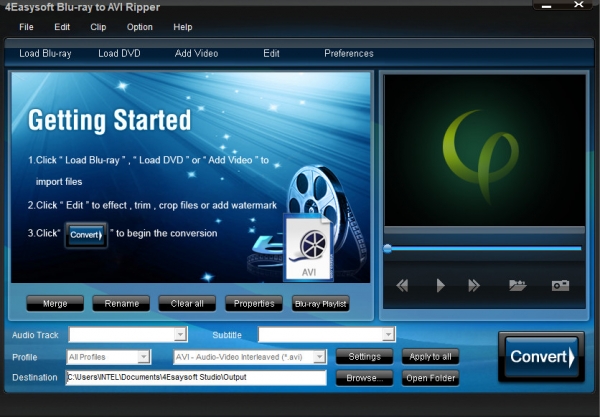Click the fast-forward playback icon
Screen dimensions: 600x417
coord(474,285)
